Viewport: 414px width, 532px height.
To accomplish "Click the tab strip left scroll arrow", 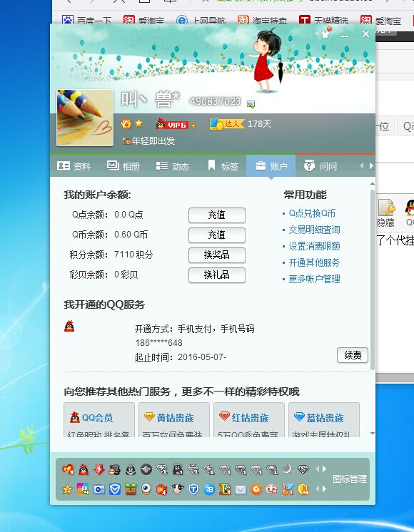I will point(361,165).
